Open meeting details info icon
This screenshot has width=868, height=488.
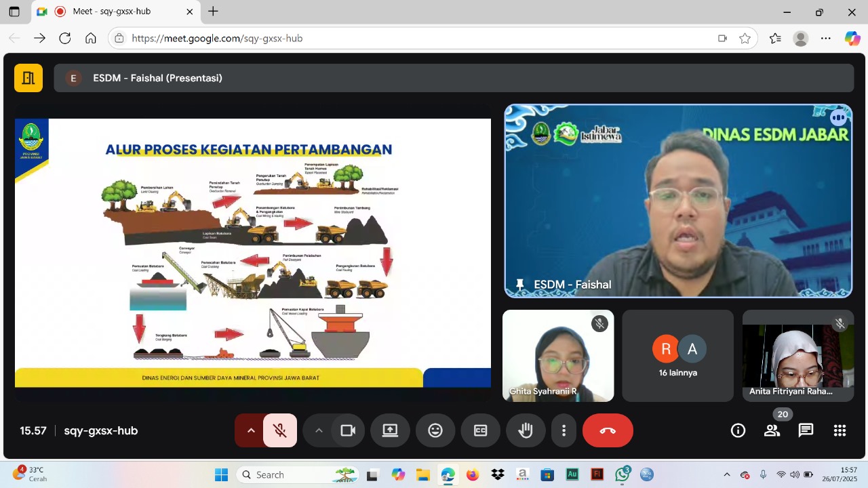click(738, 430)
